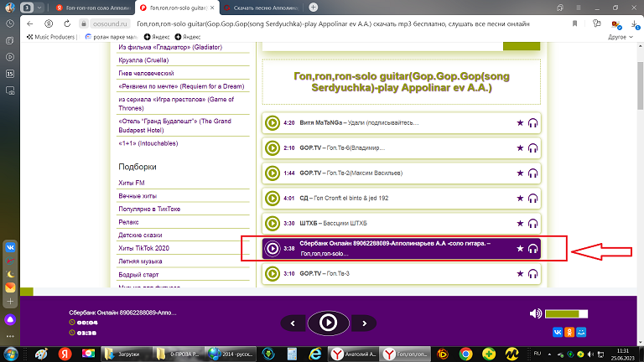
Task: Open the history clock icon in sidebar
Action: tap(10, 23)
